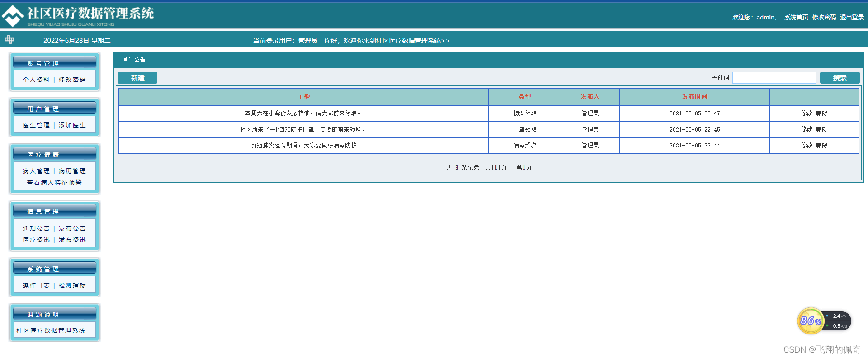Click the 医疗健康 section header
Viewport: 868px width, 358px height.
coord(54,154)
